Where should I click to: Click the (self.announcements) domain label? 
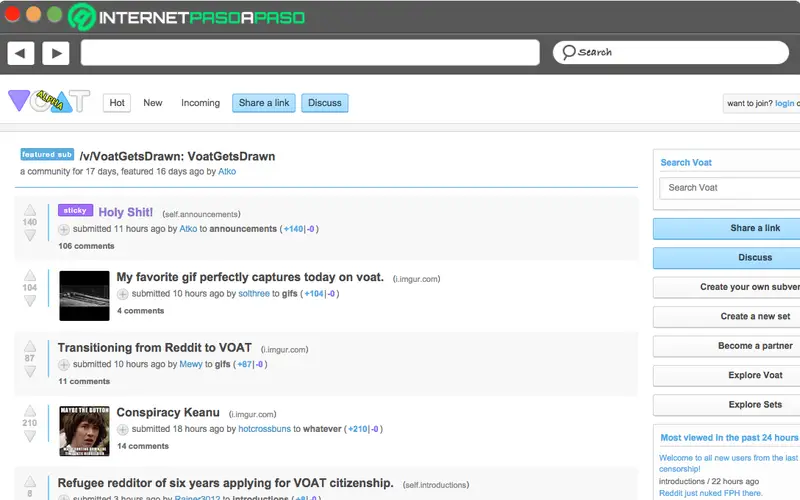coord(202,214)
